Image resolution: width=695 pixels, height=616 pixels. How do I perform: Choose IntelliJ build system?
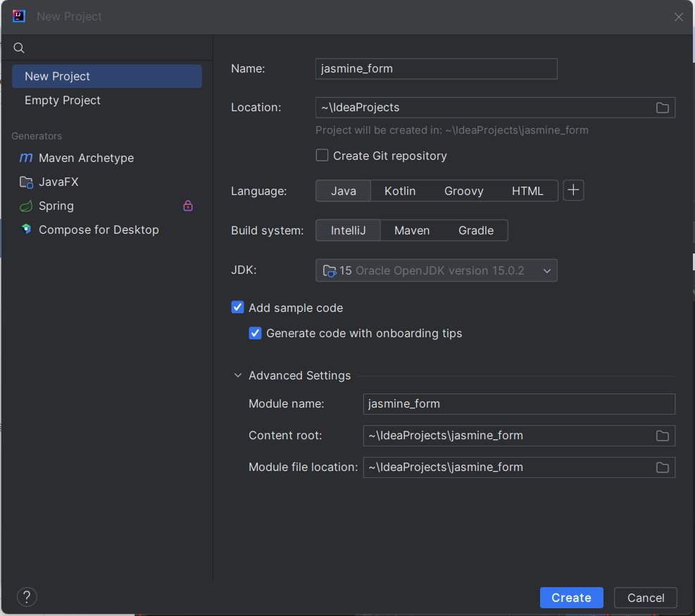click(x=349, y=230)
